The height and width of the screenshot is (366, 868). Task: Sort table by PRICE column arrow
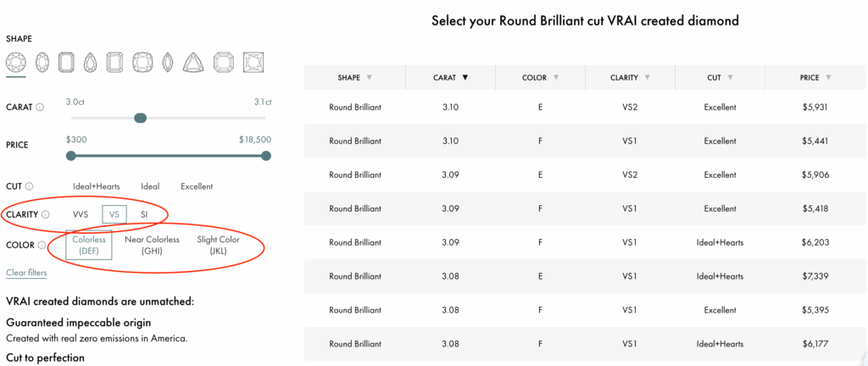[828, 78]
